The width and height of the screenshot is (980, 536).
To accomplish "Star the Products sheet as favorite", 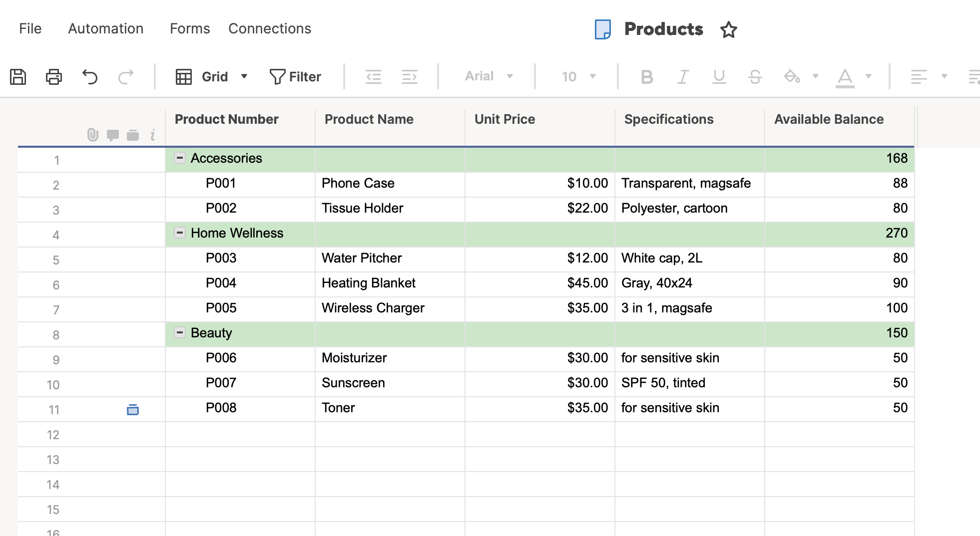I will point(728,29).
